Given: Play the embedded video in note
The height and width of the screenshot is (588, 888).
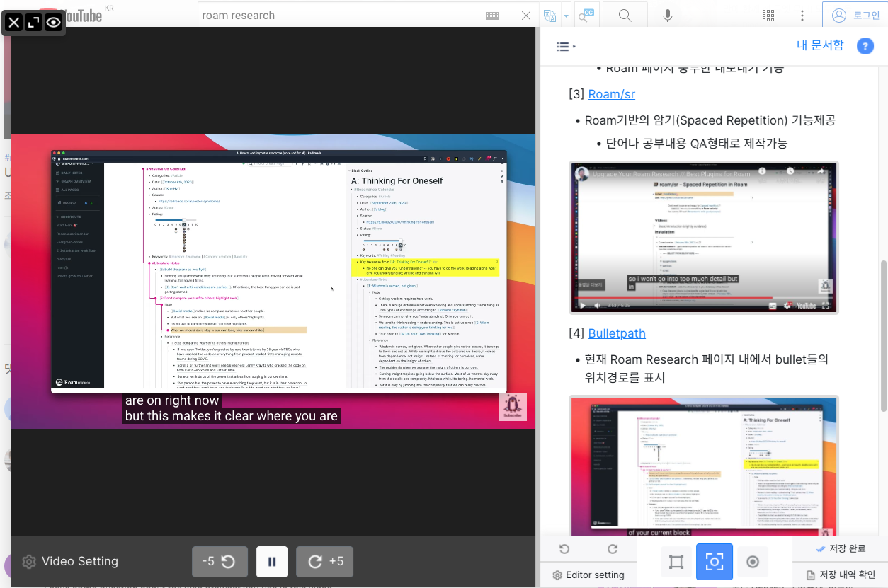Looking at the screenshot, I should click(x=583, y=305).
